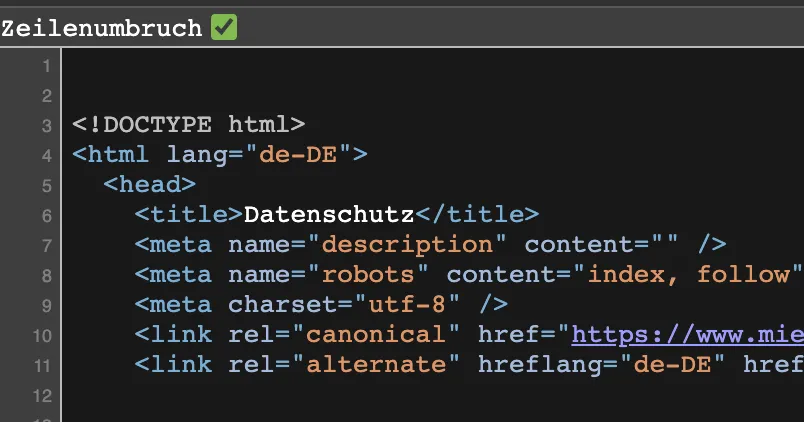Click line number 12 in gutter
The height and width of the screenshot is (422, 804).
tap(43, 396)
